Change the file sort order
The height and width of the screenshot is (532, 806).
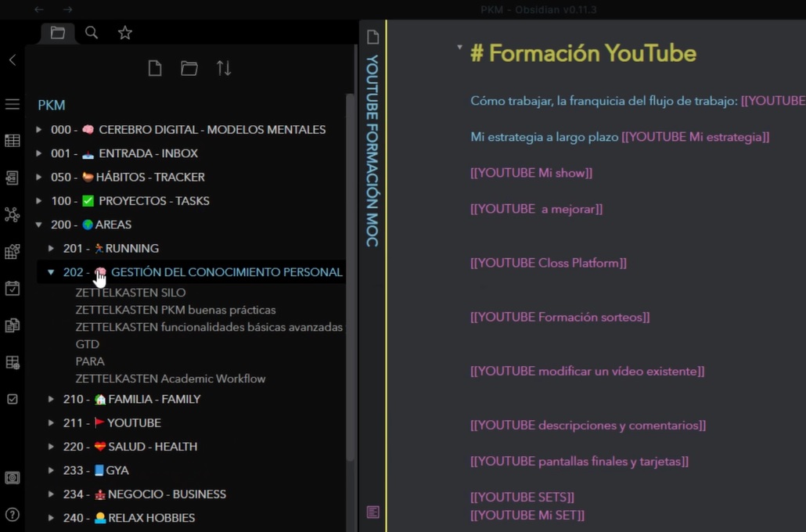point(224,68)
